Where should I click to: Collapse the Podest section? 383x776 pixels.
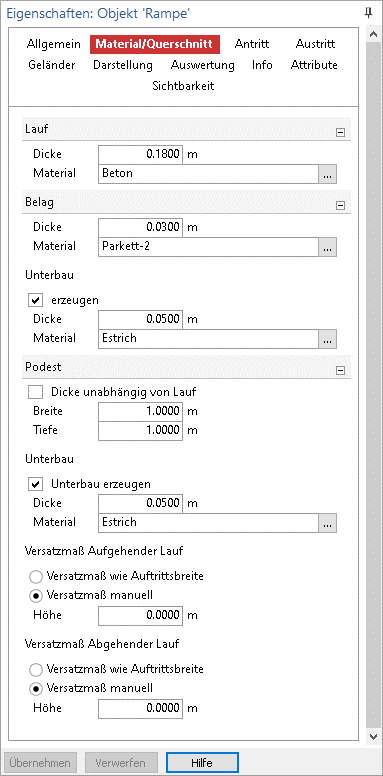click(340, 370)
